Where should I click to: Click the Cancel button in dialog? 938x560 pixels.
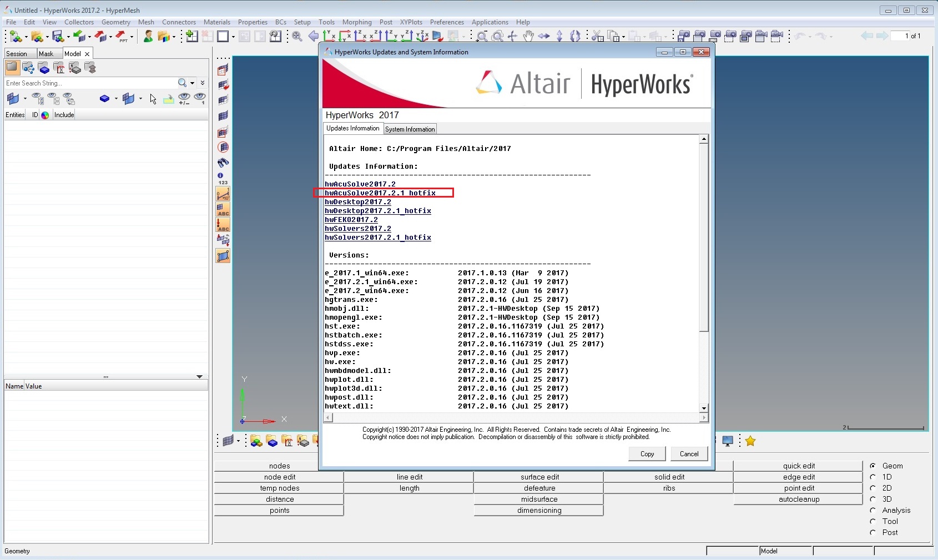(689, 454)
